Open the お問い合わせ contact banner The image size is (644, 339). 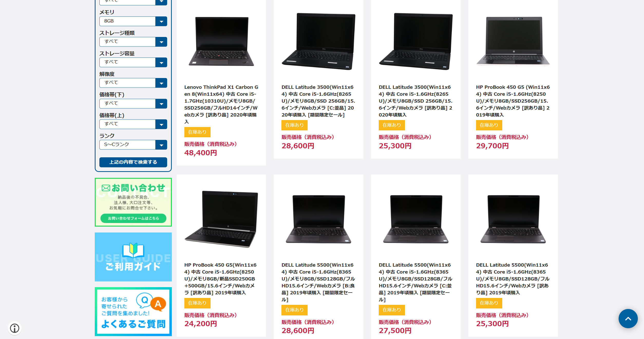(x=133, y=202)
